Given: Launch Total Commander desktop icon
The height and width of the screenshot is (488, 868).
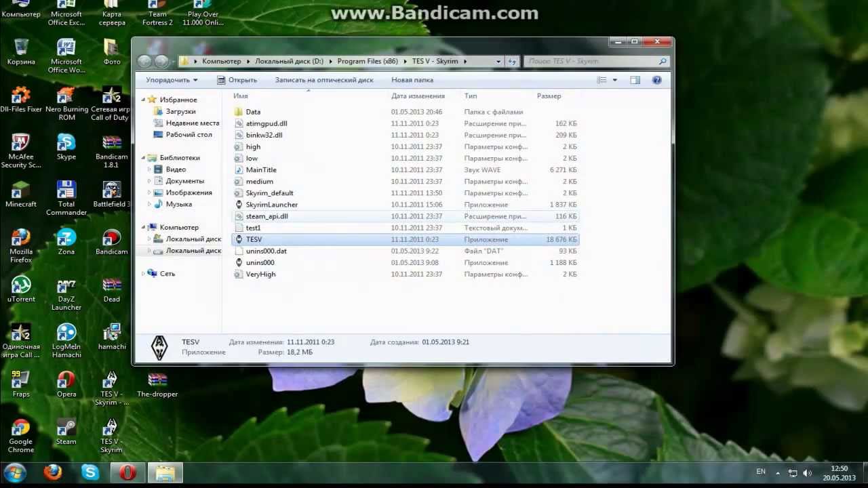Looking at the screenshot, I should 66,199.
